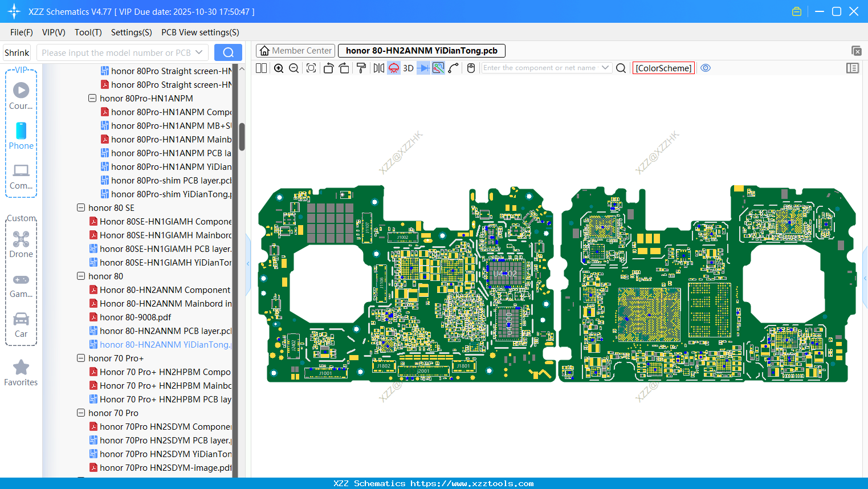This screenshot has width=868, height=489.
Task: Open Honor 70 Pro+ HN2HPBM Component file
Action: [161, 372]
